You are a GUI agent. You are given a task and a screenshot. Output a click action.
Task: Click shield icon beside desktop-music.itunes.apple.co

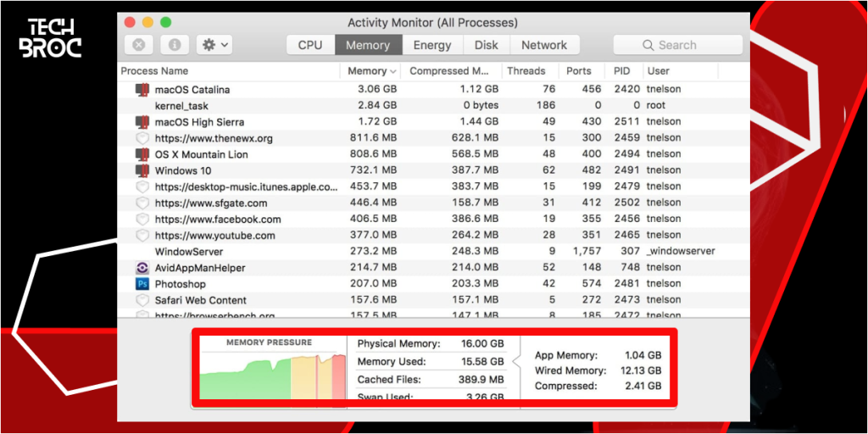click(x=142, y=186)
